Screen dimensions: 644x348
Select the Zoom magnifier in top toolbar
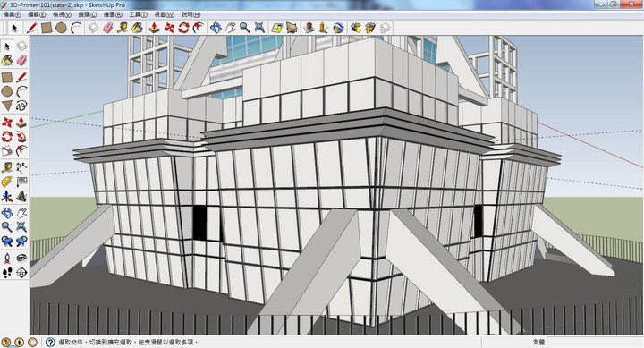245,28
